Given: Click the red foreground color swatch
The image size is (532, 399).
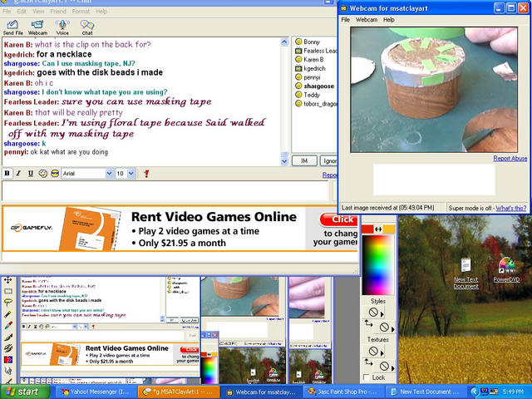Looking at the screenshot, I should 367,229.
